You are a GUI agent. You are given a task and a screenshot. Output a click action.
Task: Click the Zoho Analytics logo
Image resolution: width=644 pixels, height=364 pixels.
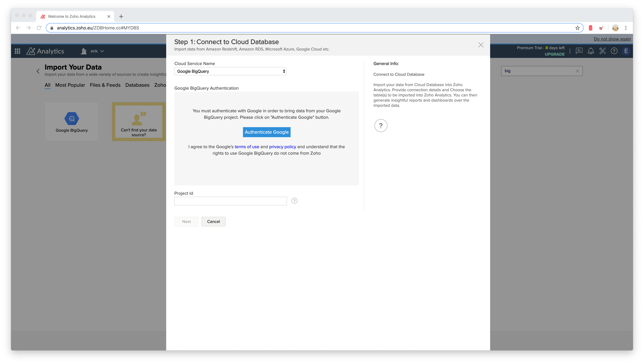(45, 51)
